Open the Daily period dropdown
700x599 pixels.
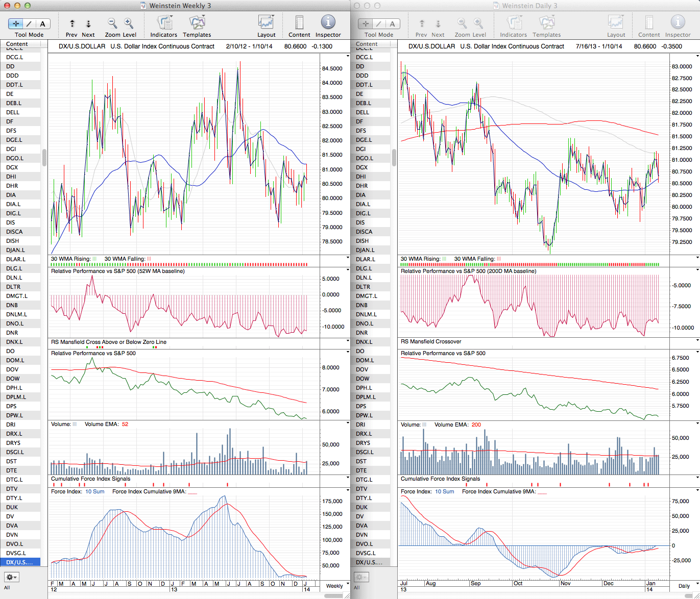[x=686, y=585]
